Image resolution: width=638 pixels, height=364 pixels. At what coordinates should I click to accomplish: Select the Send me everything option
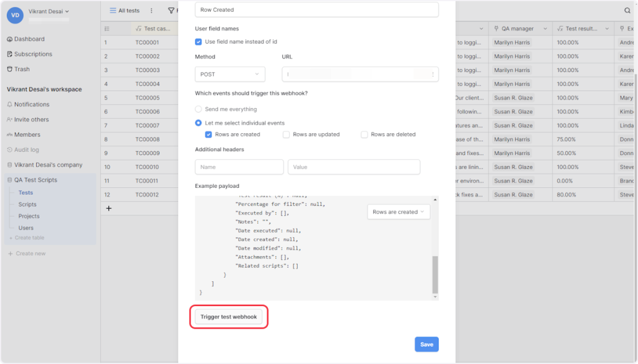pos(199,110)
